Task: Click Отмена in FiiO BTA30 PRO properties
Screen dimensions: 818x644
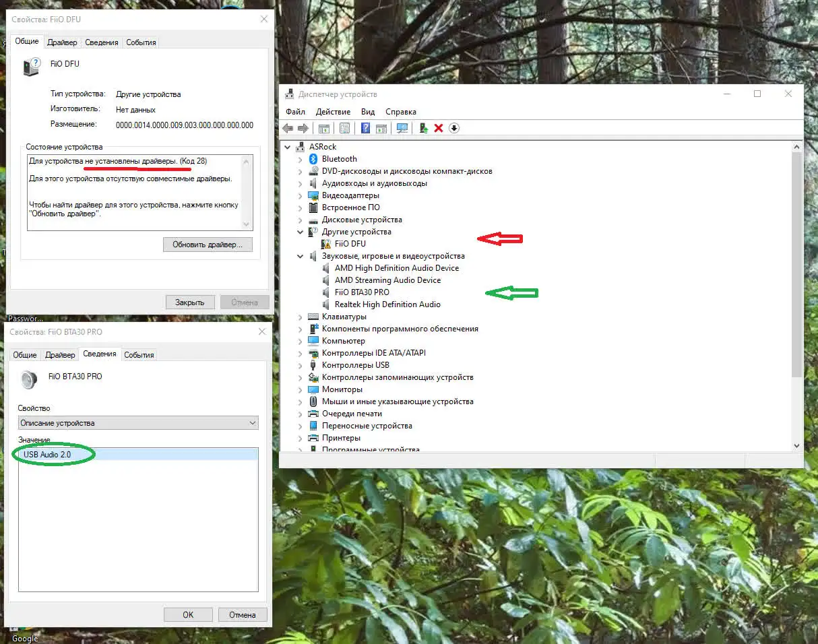Action: click(x=243, y=614)
